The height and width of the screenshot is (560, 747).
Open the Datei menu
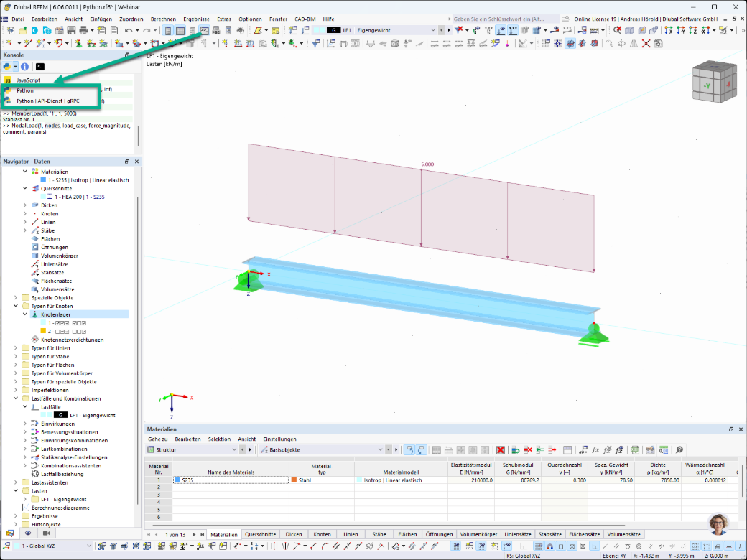[x=18, y=19]
